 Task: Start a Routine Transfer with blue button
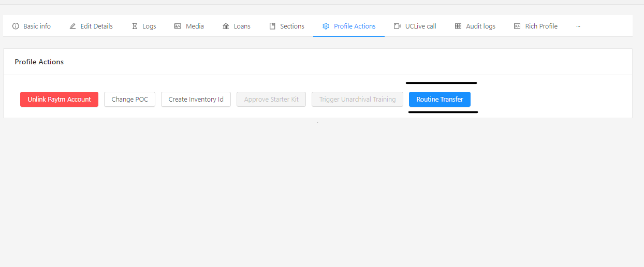point(440,99)
